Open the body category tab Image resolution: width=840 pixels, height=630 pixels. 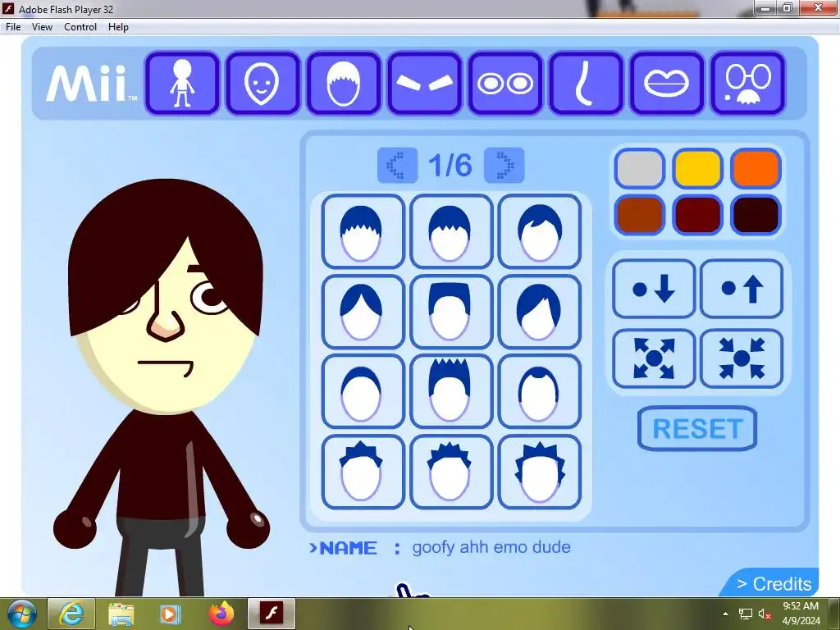click(x=182, y=84)
